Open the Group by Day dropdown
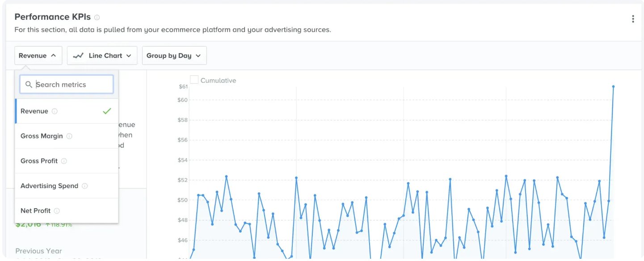Screen dimensions: 644x261 pyautogui.click(x=174, y=55)
